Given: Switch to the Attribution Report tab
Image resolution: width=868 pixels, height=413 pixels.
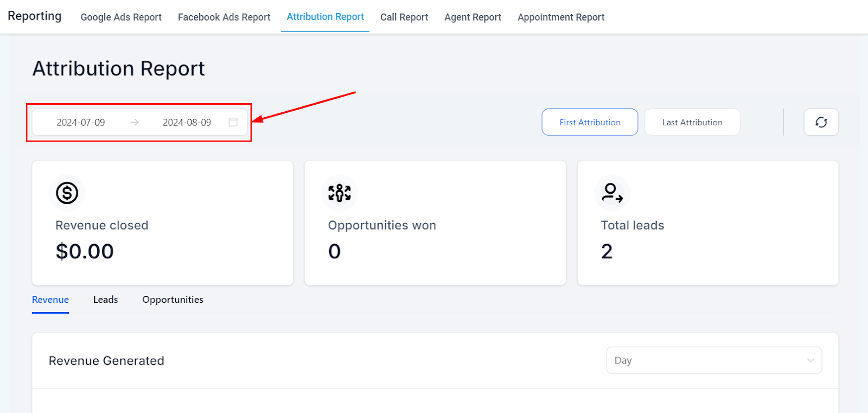Looking at the screenshot, I should point(325,17).
